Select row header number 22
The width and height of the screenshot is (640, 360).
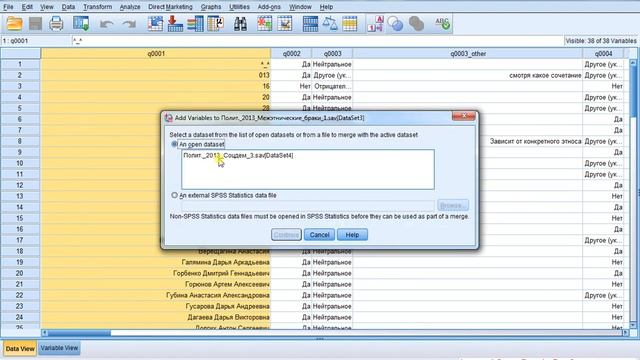click(20, 295)
